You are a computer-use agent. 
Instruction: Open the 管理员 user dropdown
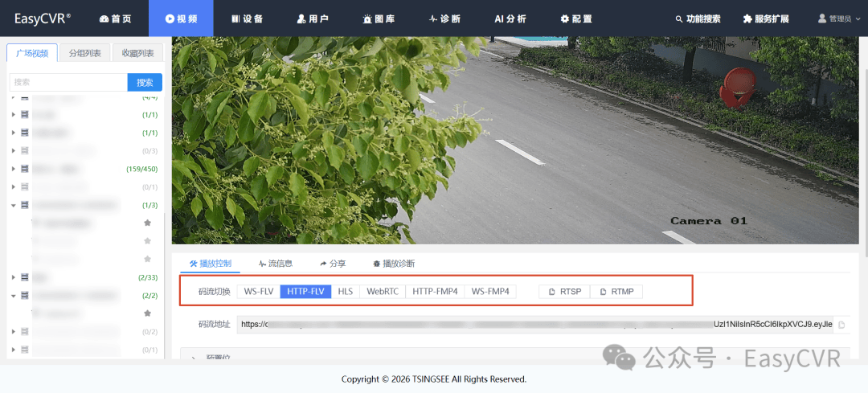pos(838,18)
